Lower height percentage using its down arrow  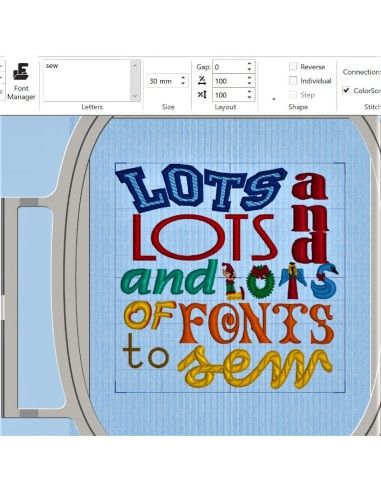tap(250, 98)
